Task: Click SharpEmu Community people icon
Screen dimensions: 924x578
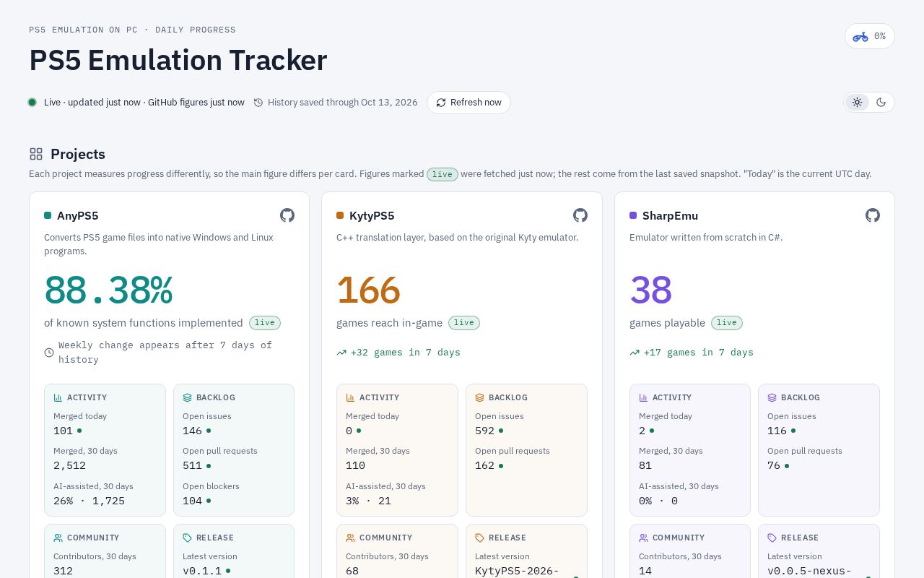Action: (x=643, y=538)
